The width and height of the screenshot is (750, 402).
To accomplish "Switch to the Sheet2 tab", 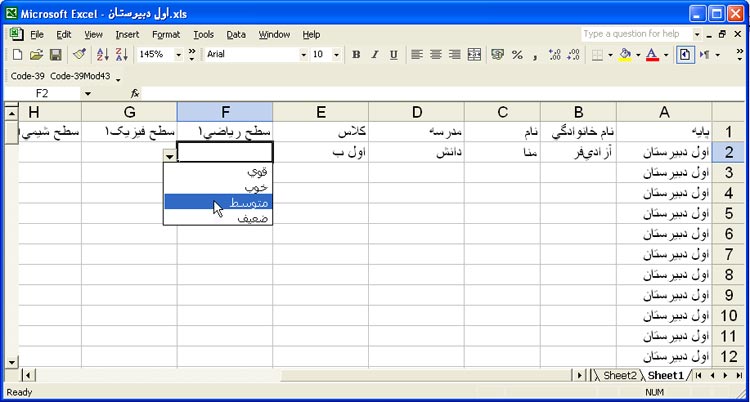I will coord(619,376).
